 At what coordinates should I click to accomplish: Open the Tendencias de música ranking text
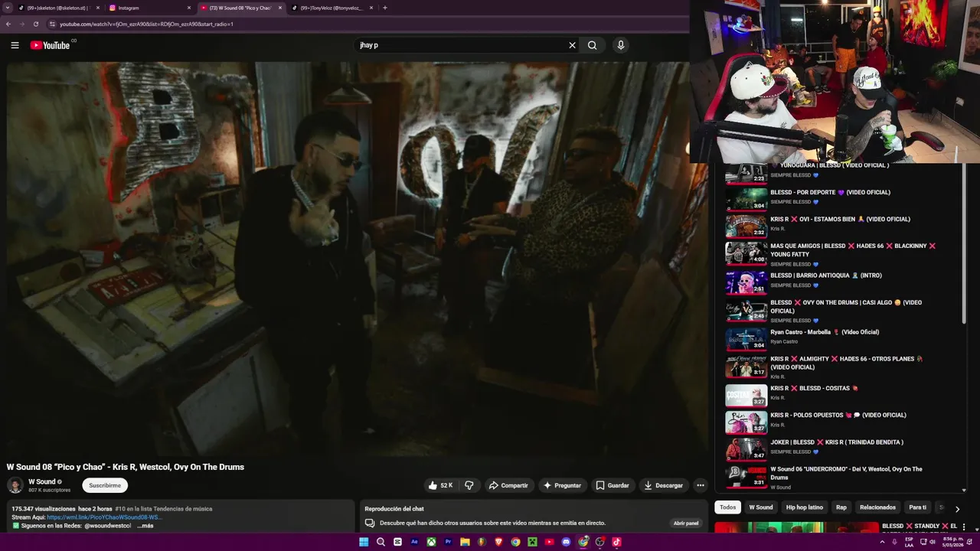tap(164, 509)
